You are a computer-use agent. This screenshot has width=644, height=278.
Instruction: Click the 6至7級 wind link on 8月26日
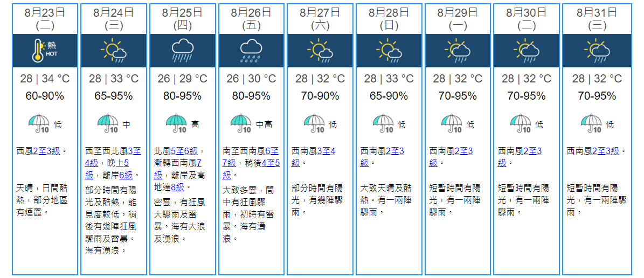coord(273,151)
